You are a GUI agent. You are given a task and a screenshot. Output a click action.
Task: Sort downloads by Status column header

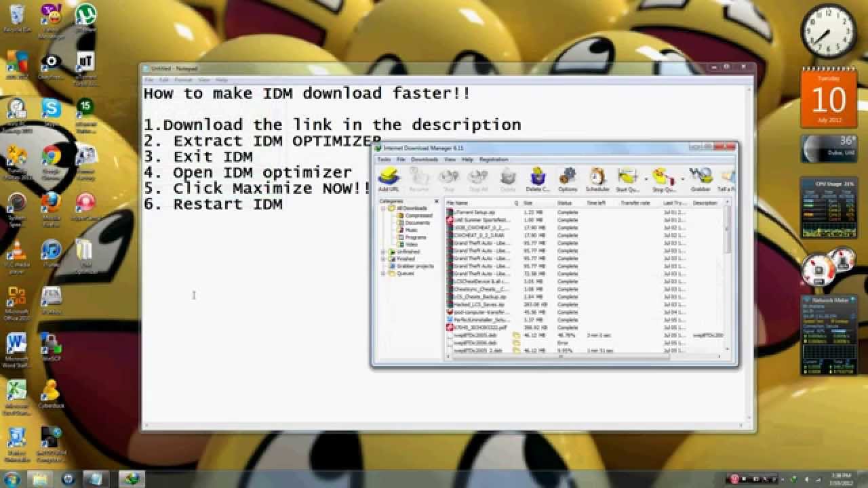click(x=570, y=203)
